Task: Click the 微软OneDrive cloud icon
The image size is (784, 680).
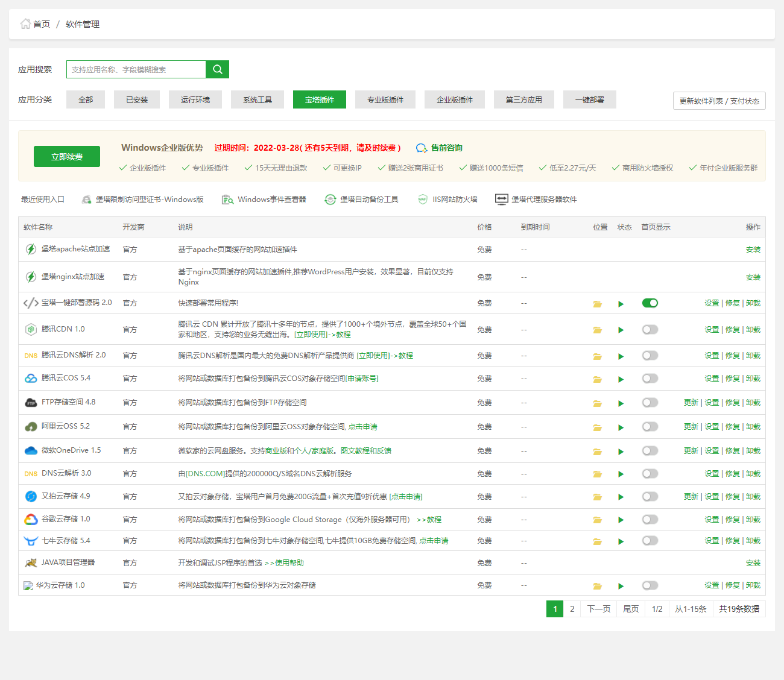Action: pos(31,450)
